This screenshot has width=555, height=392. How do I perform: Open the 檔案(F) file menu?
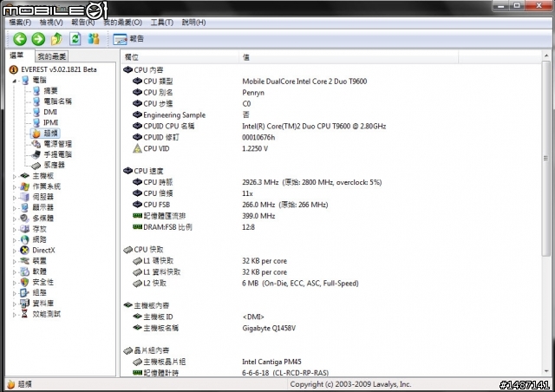point(20,23)
